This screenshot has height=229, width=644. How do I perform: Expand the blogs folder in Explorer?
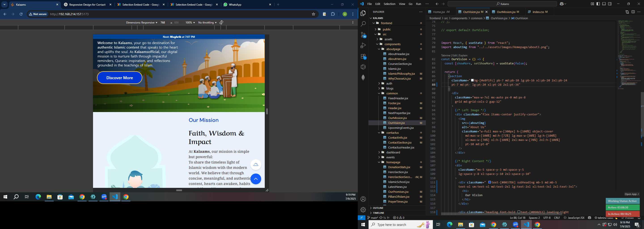point(390,89)
